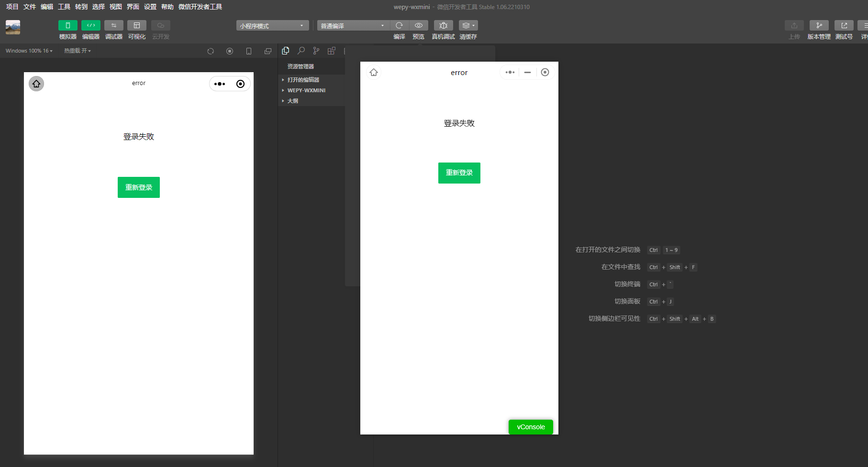Toggle the vConsole overlay
The width and height of the screenshot is (868, 467).
coord(530,426)
